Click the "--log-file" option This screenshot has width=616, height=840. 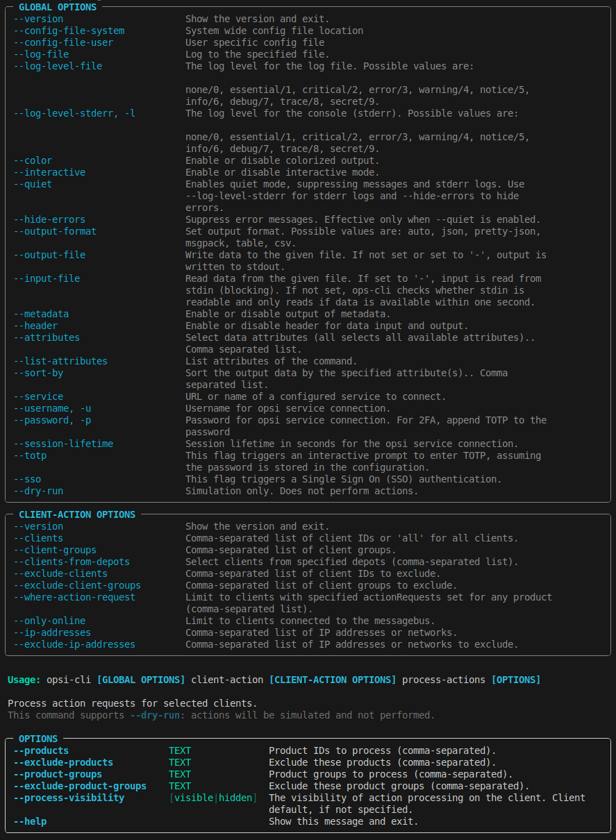[x=41, y=54]
